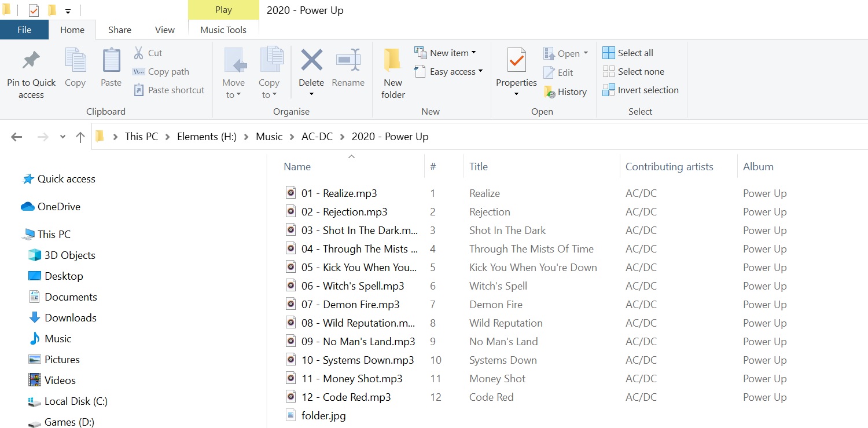Image resolution: width=868 pixels, height=428 pixels.
Task: Select 02 - Rejection.mp3 file
Action: [337, 212]
